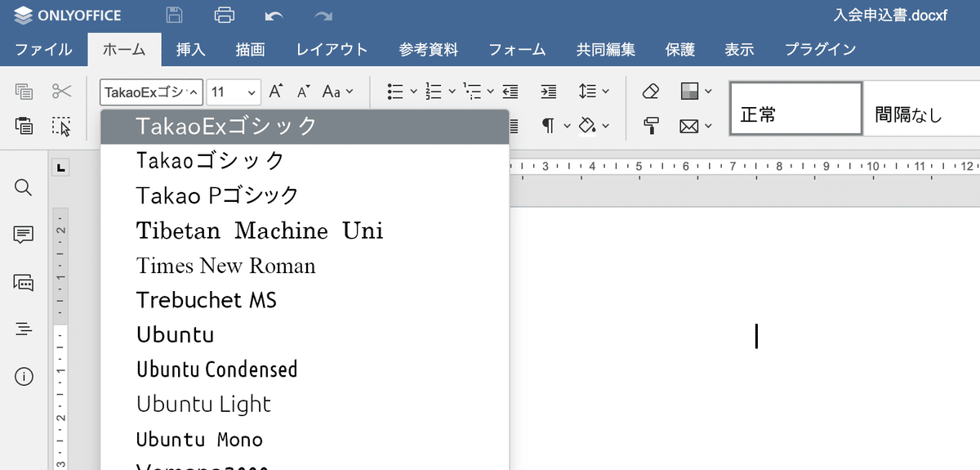Decrease font size with the A-down icon
This screenshot has width=980, height=470.
(x=304, y=92)
